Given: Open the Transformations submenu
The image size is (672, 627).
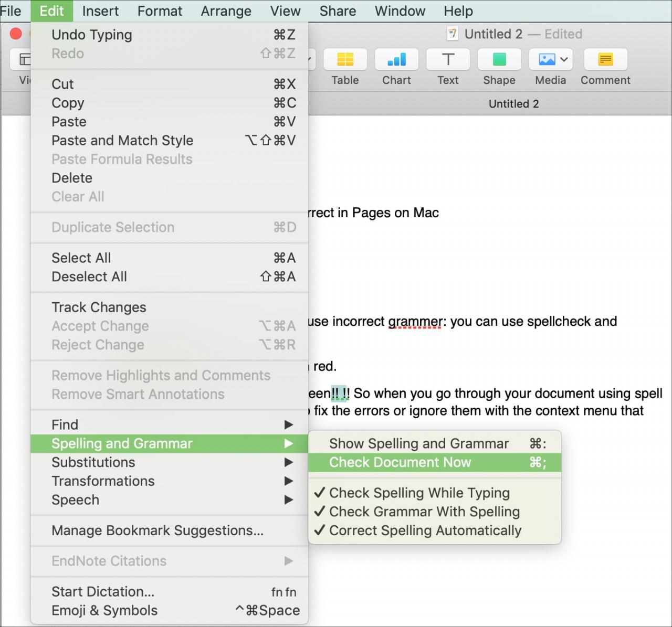Looking at the screenshot, I should click(169, 481).
